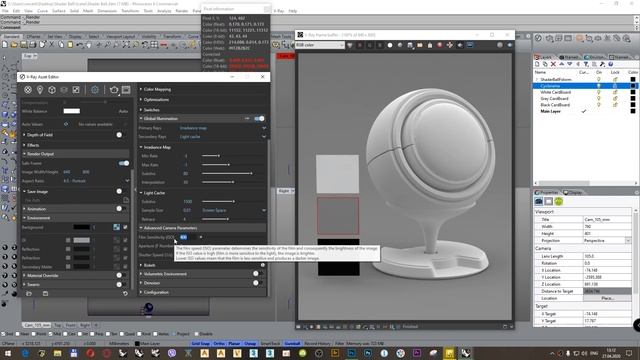
Task: Open the Render Elements tab icon in Asset Editor
Action: (64, 90)
